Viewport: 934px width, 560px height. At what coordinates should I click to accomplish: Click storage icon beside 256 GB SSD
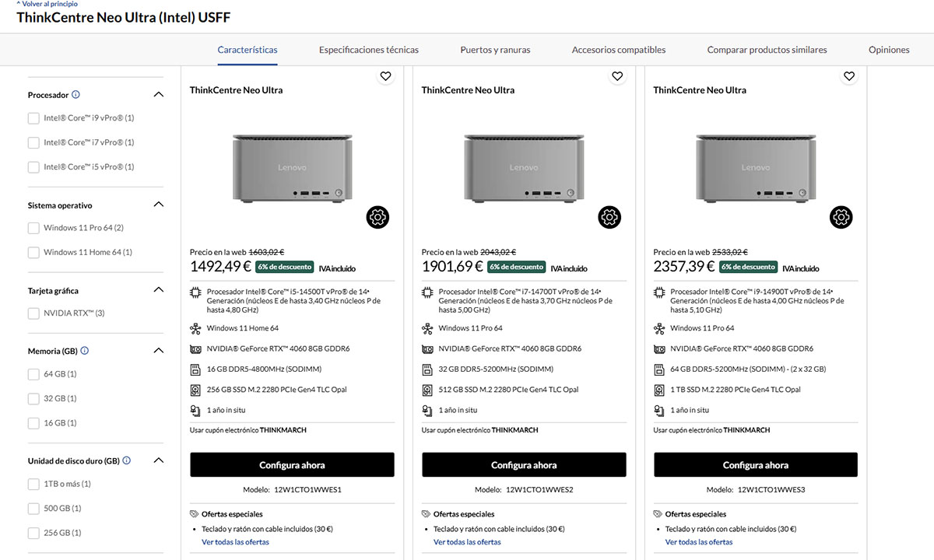[195, 390]
